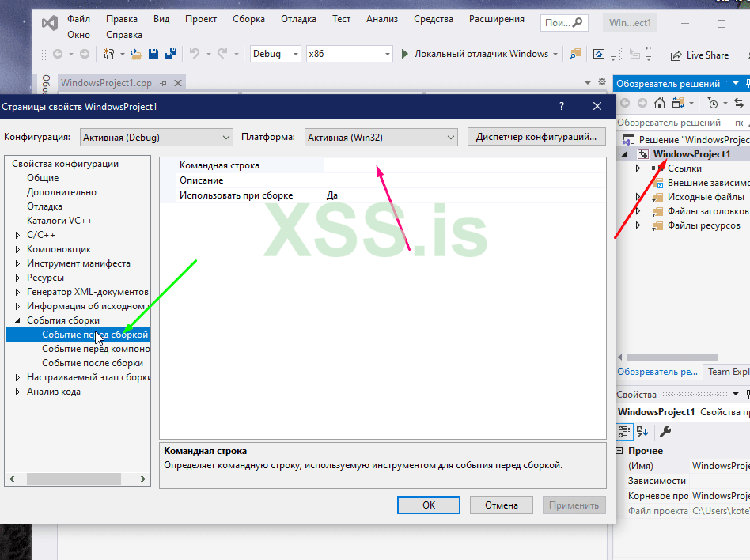Open the Справка menu

124,35
